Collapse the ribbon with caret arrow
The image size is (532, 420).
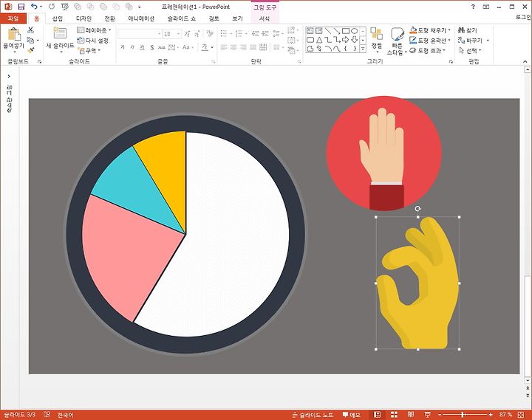click(x=525, y=61)
